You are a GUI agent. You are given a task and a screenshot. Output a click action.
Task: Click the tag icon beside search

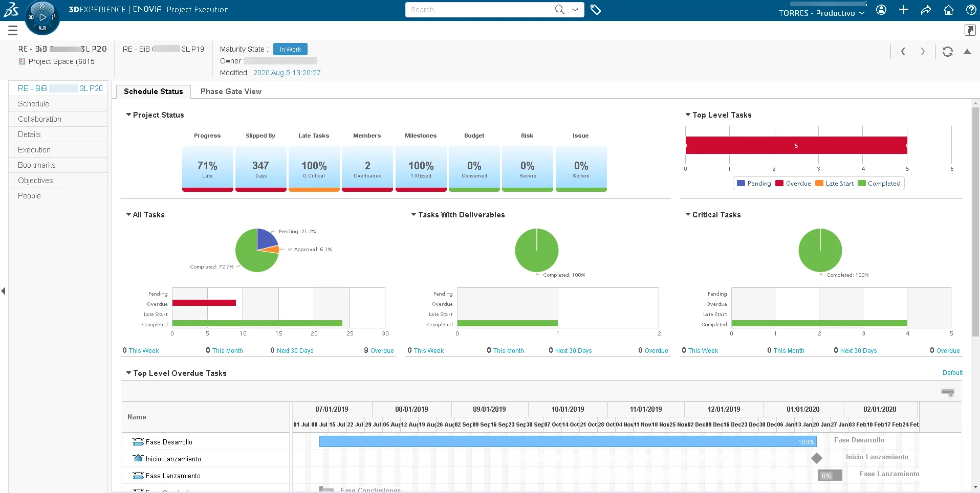click(x=596, y=10)
